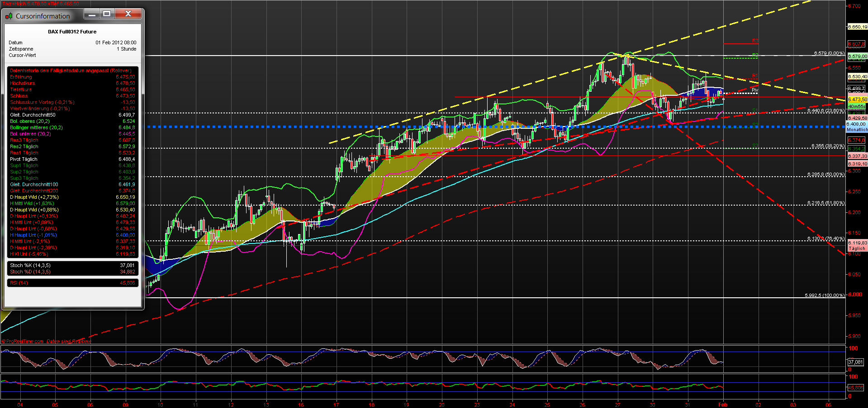Click the red Datenhistorie Rollover notice
The width and height of the screenshot is (868, 408).
[x=70, y=70]
